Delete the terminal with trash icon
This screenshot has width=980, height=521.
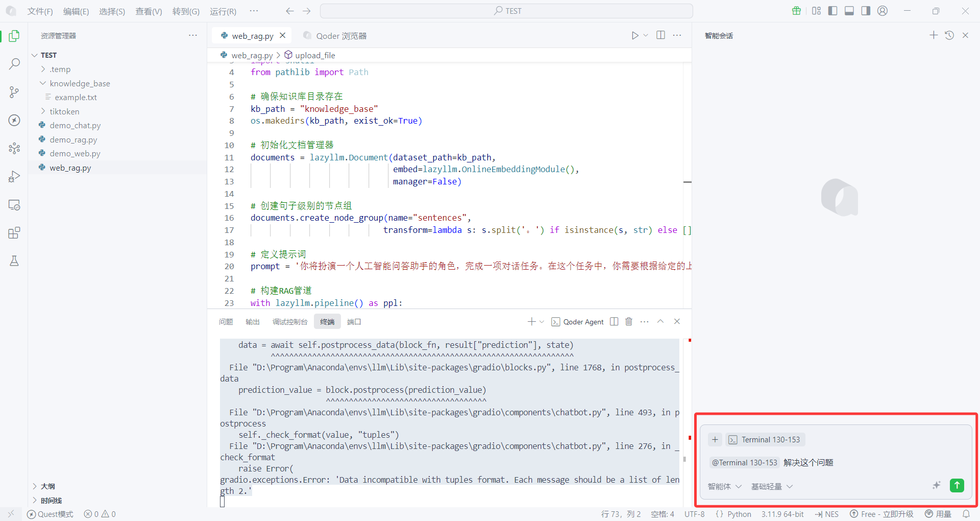coord(629,321)
